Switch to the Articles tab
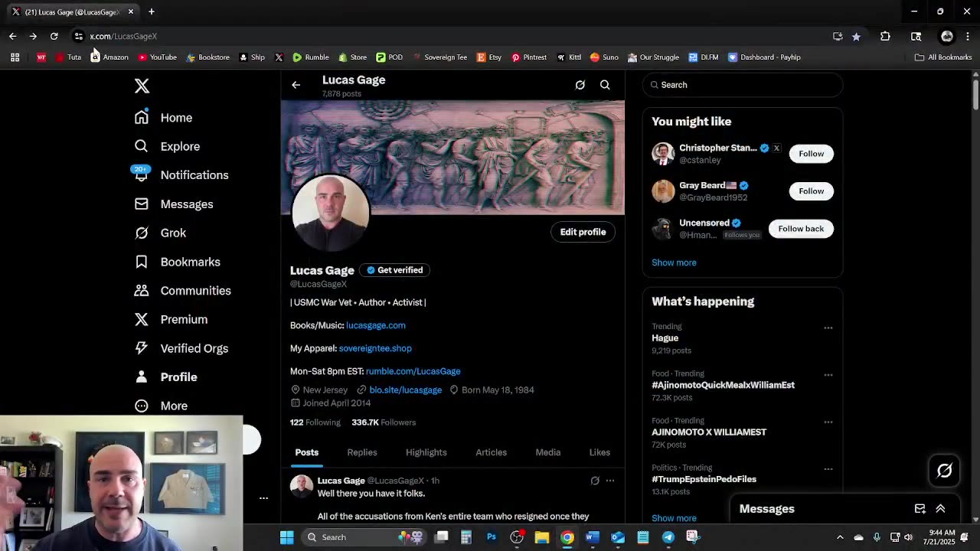 [x=492, y=452]
